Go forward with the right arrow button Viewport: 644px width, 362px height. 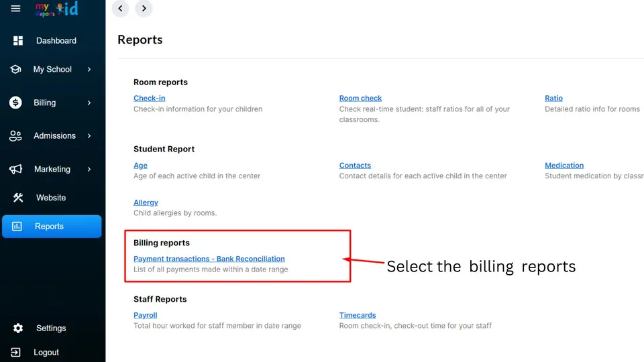point(144,8)
